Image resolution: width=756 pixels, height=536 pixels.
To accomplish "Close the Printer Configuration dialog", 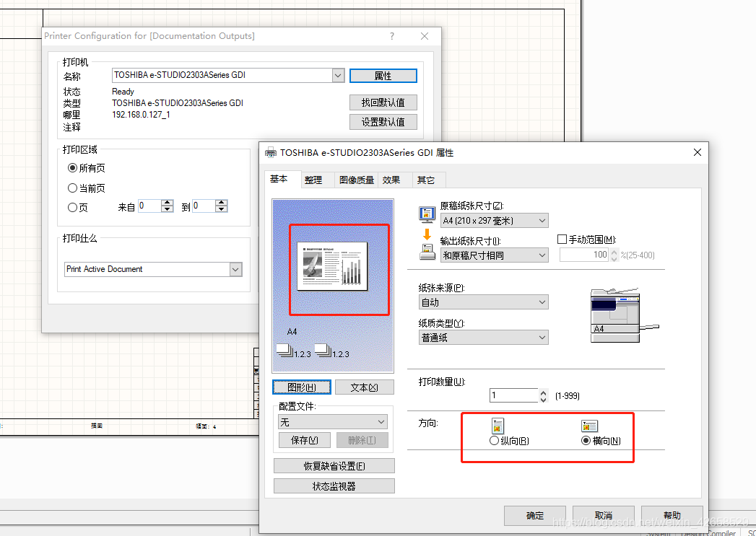I will pos(425,36).
